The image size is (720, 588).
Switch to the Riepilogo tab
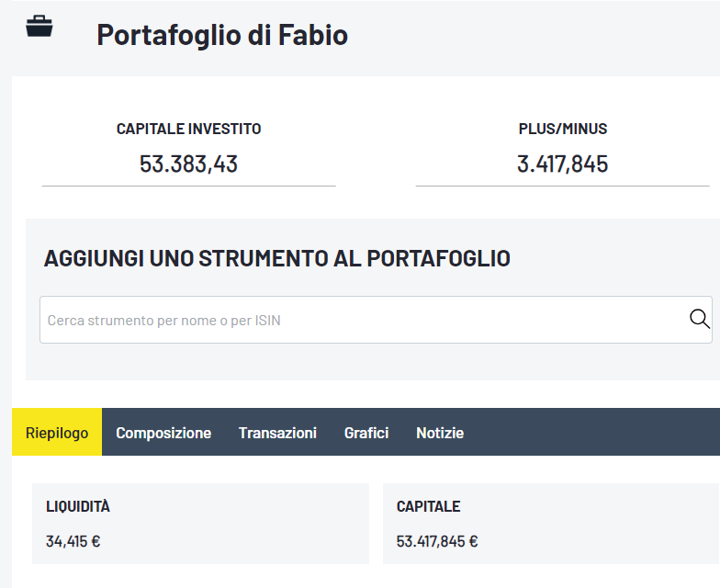(57, 433)
